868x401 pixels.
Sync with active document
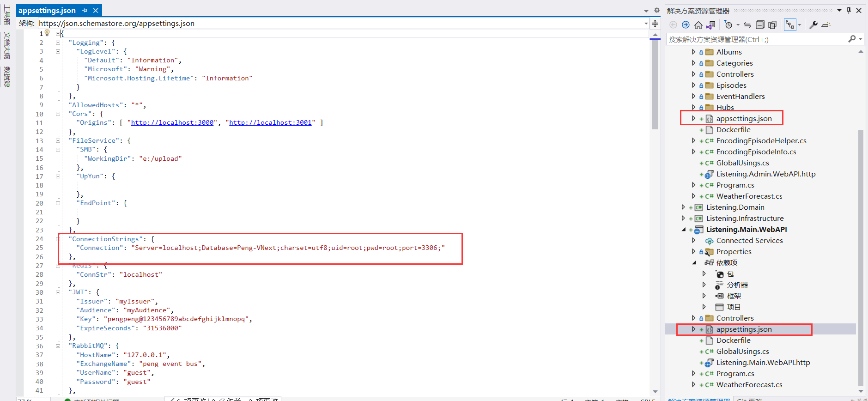pyautogui.click(x=747, y=25)
